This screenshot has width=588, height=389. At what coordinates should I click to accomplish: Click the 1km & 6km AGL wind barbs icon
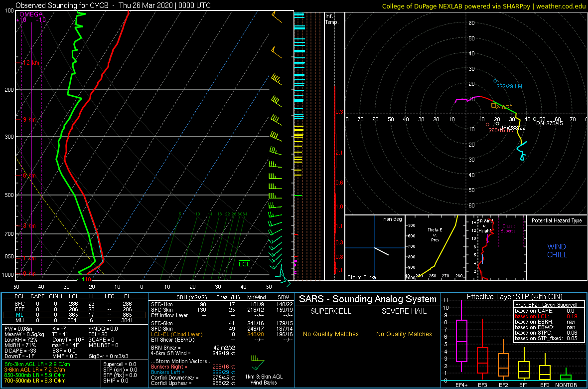point(258,363)
